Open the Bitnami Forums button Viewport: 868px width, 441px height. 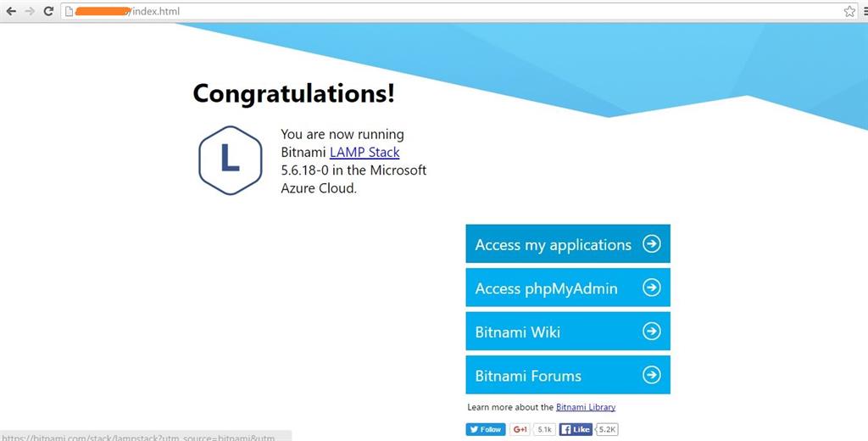coord(568,375)
